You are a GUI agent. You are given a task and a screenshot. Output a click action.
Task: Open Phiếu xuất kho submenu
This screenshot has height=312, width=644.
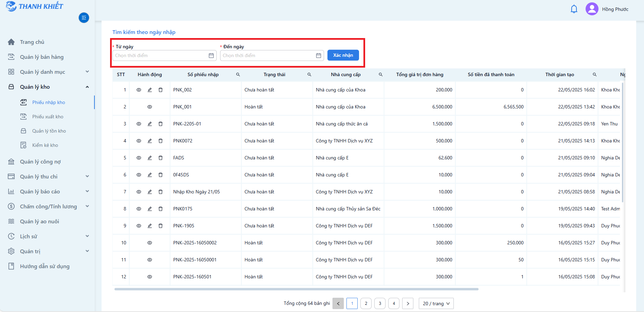[x=48, y=117]
